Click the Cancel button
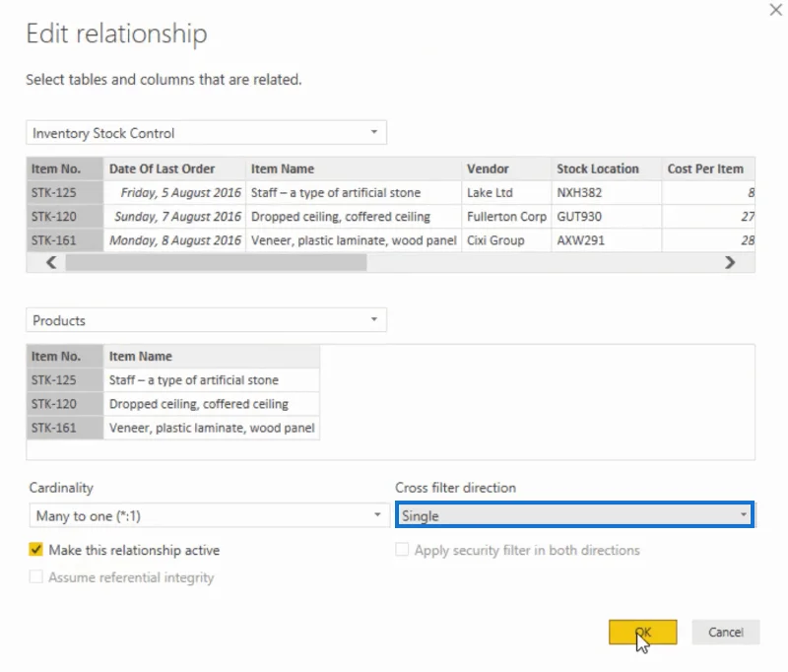Screen dimensions: 788x672 [x=726, y=633]
